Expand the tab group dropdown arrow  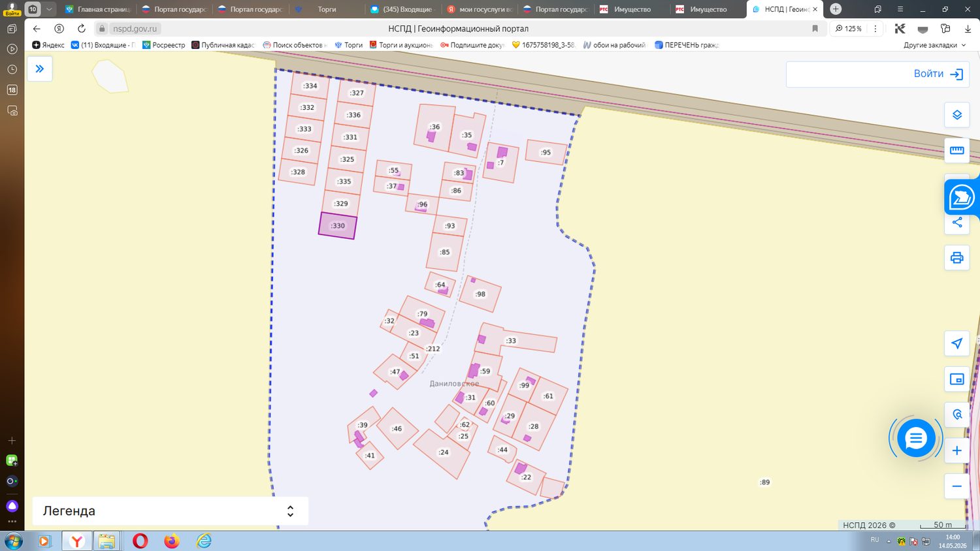point(49,9)
